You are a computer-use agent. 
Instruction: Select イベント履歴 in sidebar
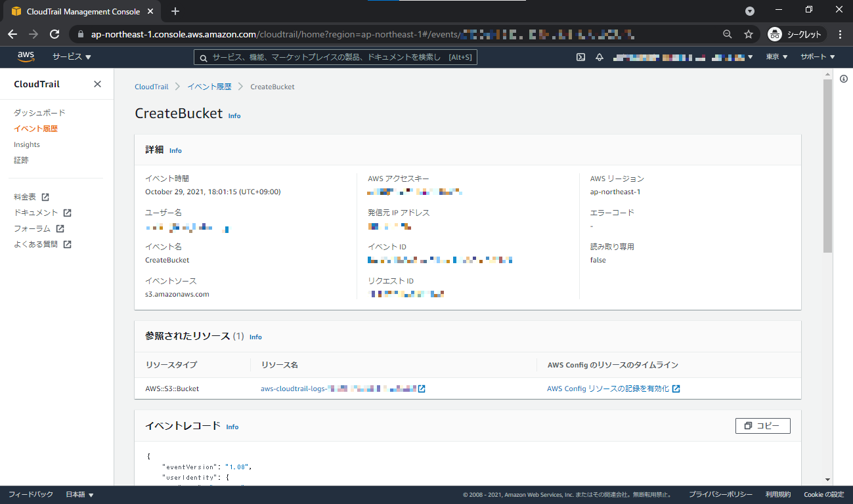click(35, 129)
